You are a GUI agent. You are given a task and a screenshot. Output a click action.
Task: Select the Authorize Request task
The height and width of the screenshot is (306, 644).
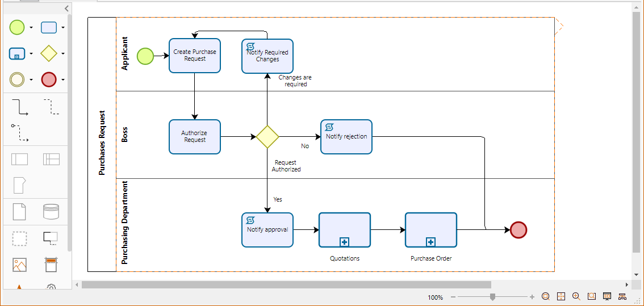[x=195, y=137]
